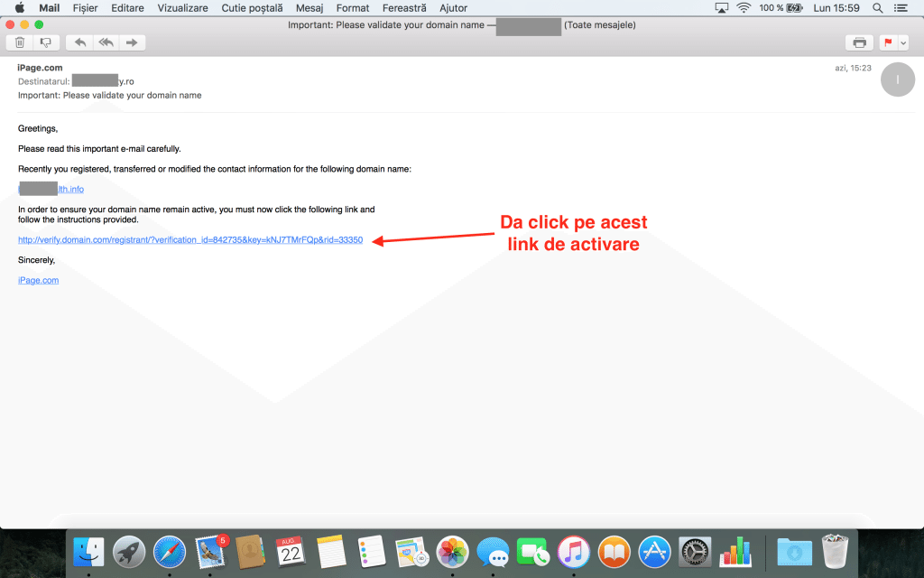Open Calendar showing 22 in the dock

pyautogui.click(x=291, y=552)
